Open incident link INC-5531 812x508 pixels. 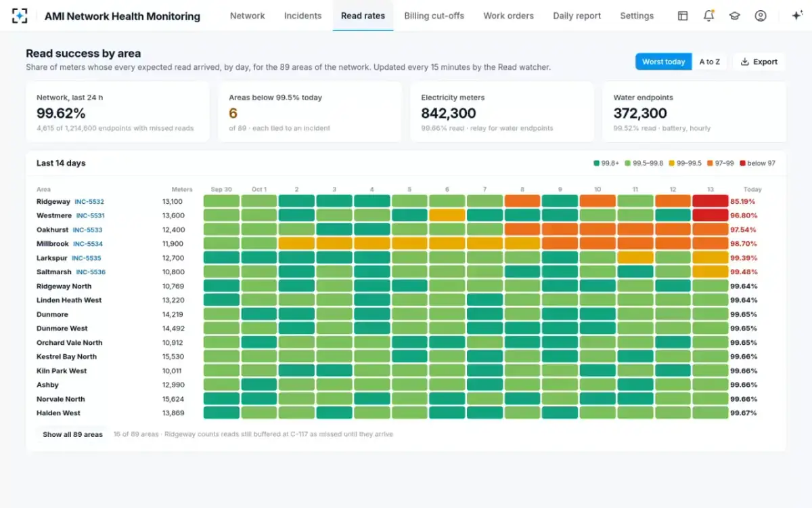click(x=90, y=215)
